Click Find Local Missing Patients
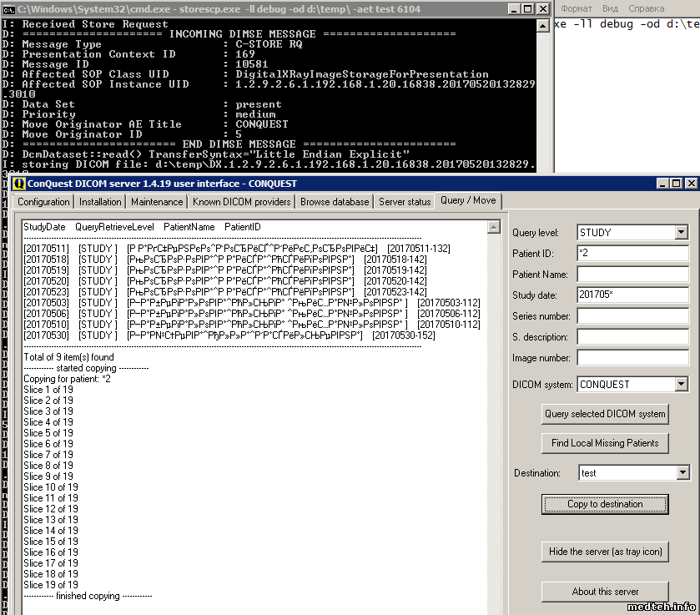 605,443
